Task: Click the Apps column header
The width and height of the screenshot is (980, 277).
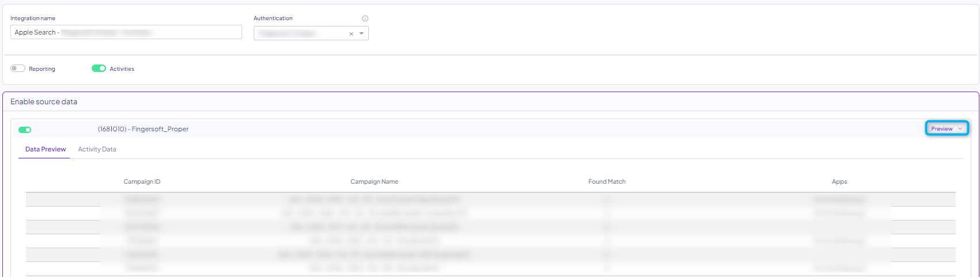Action: [839, 181]
